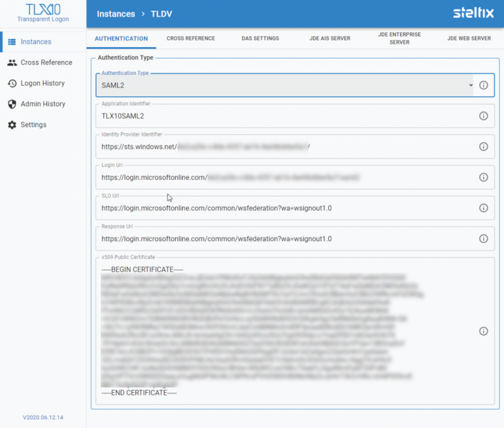Open Cross Reference from the sidebar
Image resolution: width=504 pixels, height=428 pixels.
click(x=45, y=62)
